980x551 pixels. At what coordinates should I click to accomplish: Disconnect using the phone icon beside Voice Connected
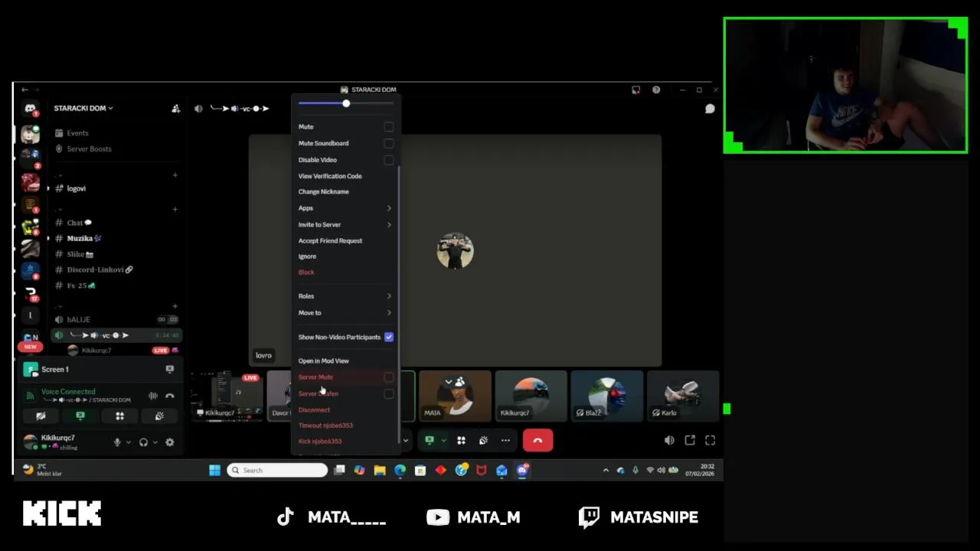click(x=170, y=396)
